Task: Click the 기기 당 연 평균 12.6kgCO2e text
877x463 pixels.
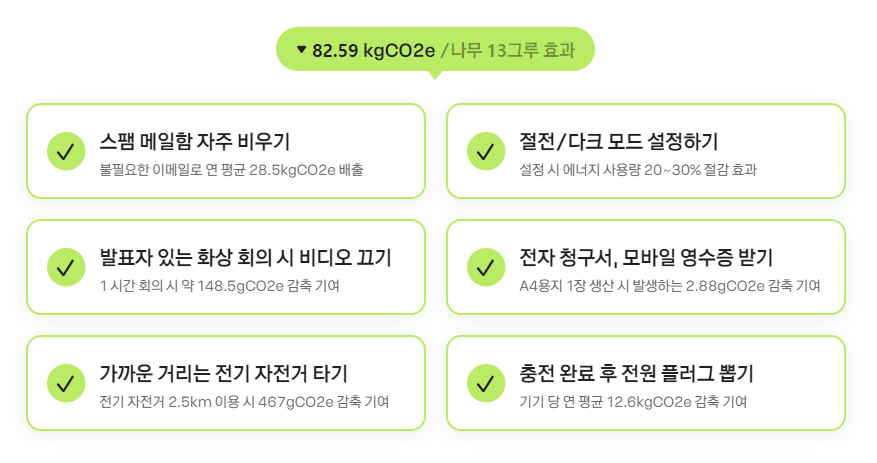Action: 633,401
